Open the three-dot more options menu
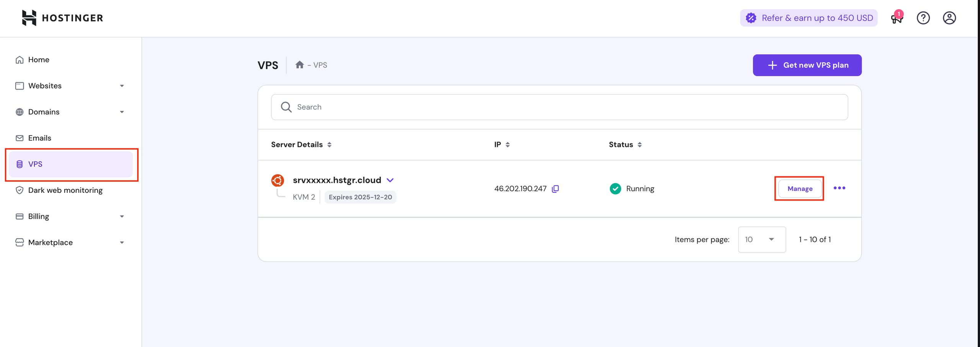This screenshot has width=980, height=347. (839, 188)
